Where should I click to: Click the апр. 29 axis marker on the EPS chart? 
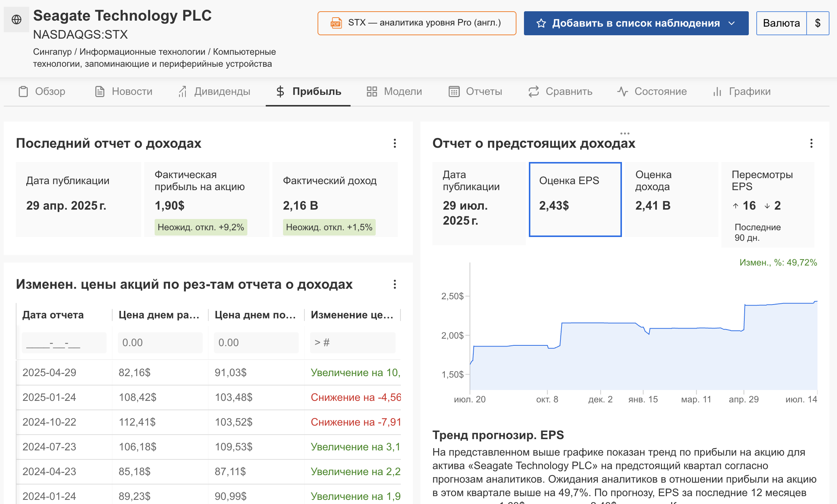point(744,399)
